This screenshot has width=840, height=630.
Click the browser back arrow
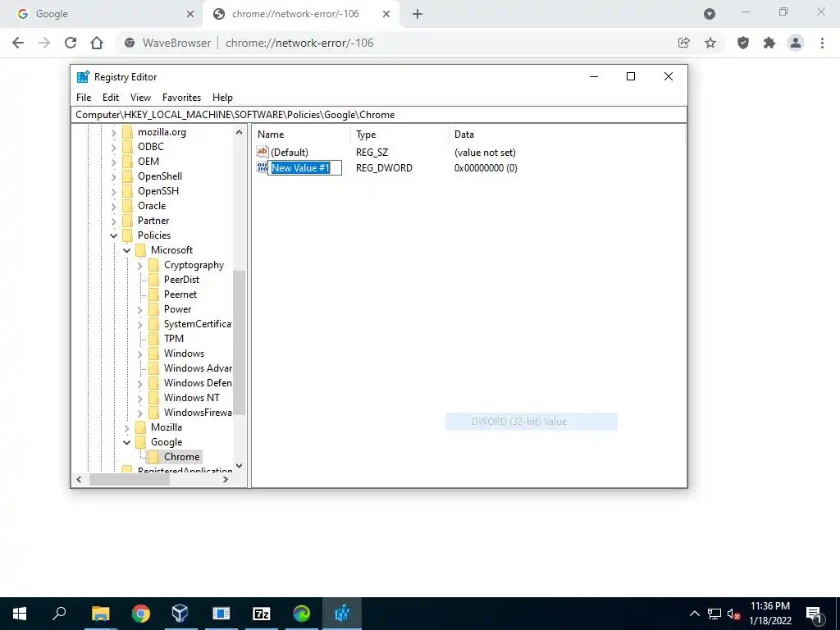18,43
